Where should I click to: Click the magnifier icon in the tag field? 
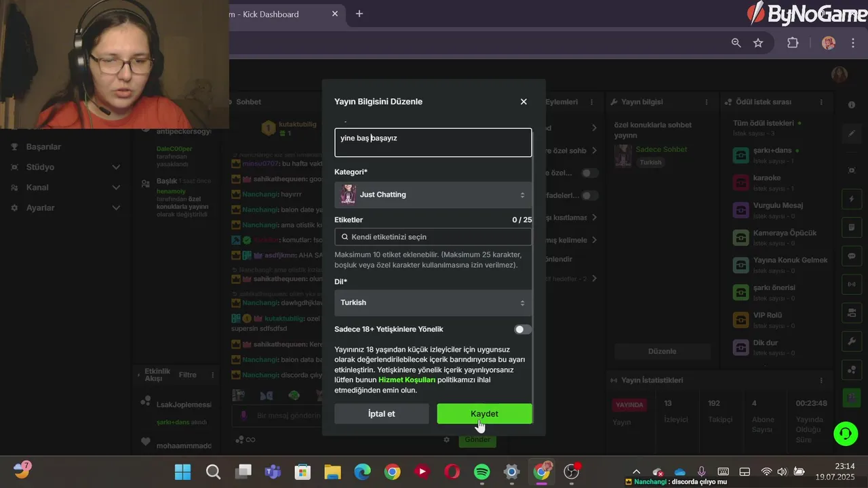(x=344, y=237)
